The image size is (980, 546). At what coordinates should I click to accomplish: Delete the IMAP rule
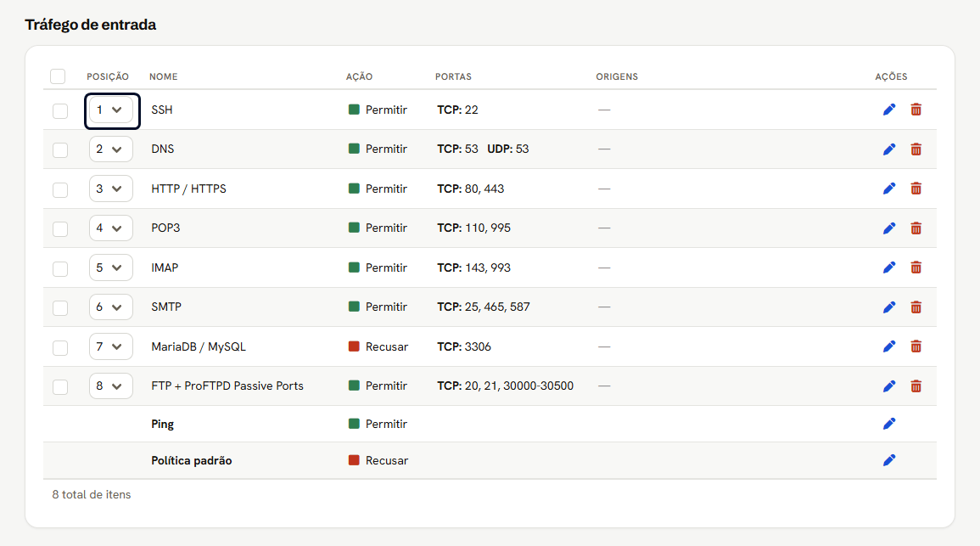click(x=916, y=267)
